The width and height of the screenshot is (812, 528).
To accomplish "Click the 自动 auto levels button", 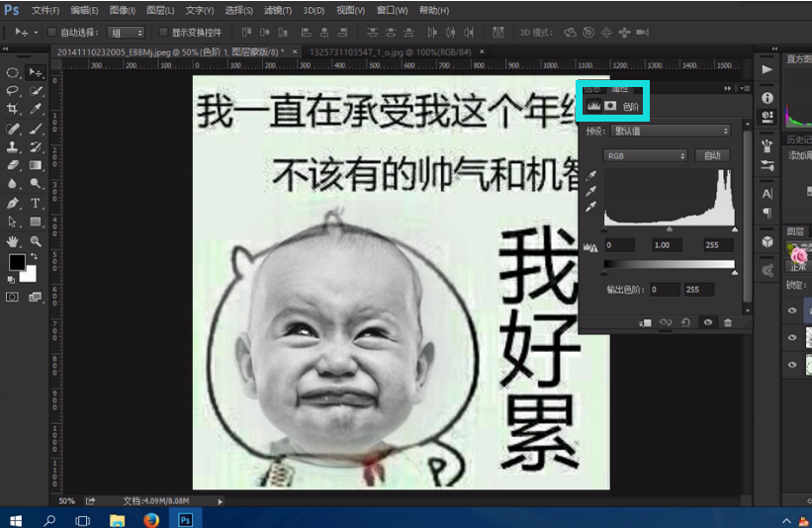I will click(x=712, y=156).
